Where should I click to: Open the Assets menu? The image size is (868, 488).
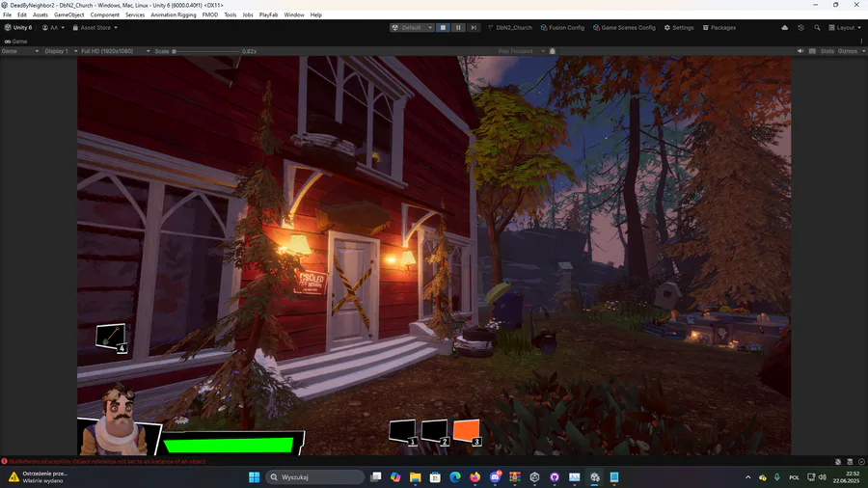41,14
